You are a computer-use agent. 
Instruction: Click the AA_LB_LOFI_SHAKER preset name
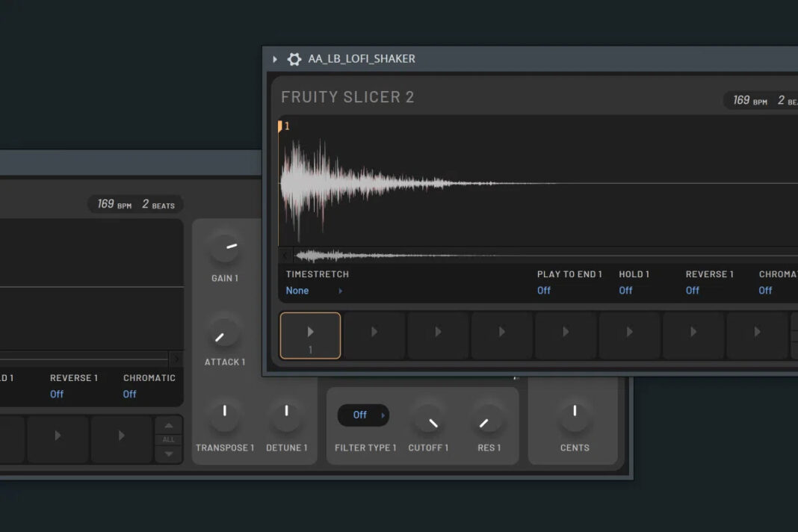[362, 58]
